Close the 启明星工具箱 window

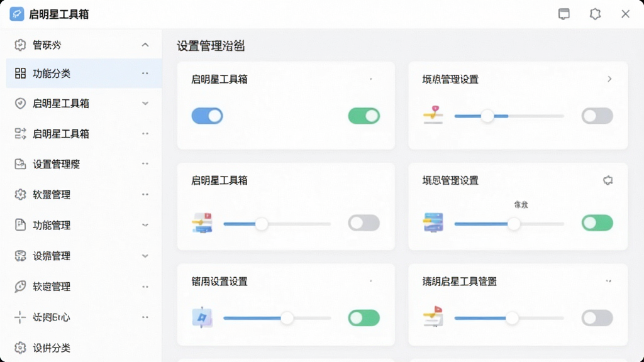pyautogui.click(x=625, y=14)
